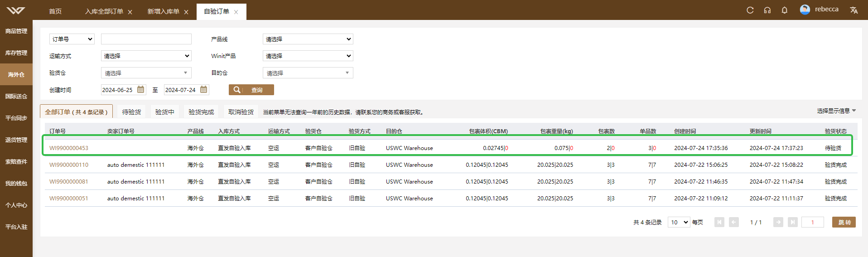Click the 查询 search button
The height and width of the screenshot is (257, 868).
(251, 90)
